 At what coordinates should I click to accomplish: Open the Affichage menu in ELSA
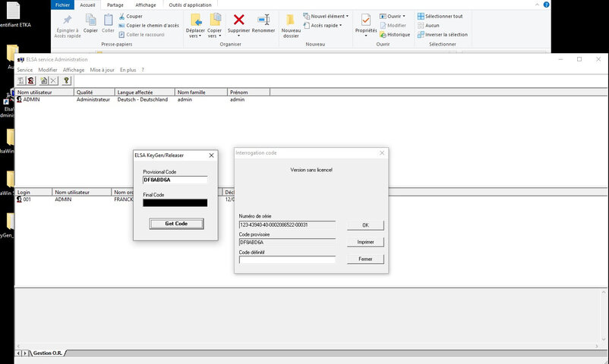coord(74,70)
